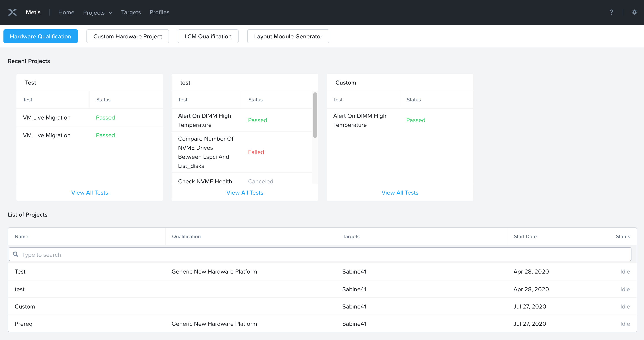
Task: Open the Custom project in the list
Action: click(25, 306)
